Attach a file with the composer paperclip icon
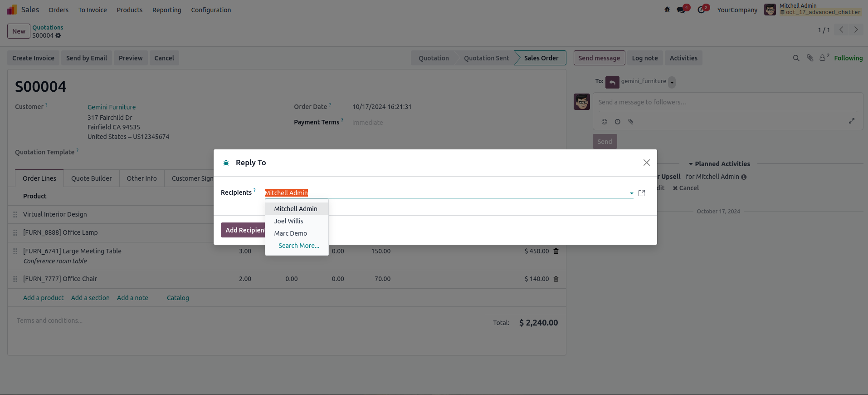 pyautogui.click(x=630, y=122)
